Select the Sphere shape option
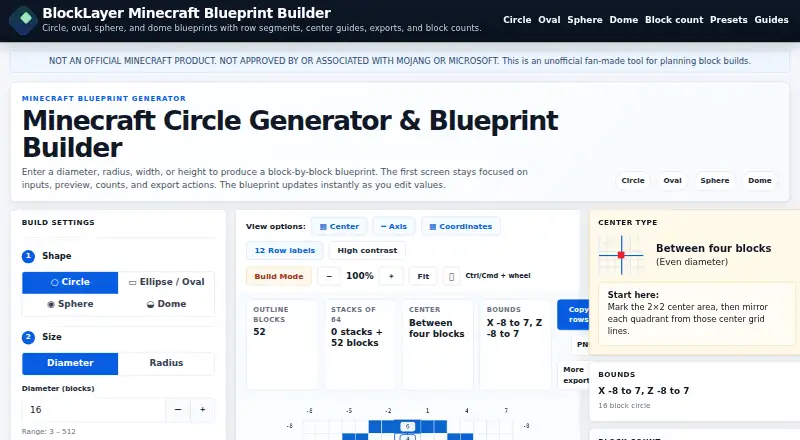800x440 pixels. coord(70,304)
